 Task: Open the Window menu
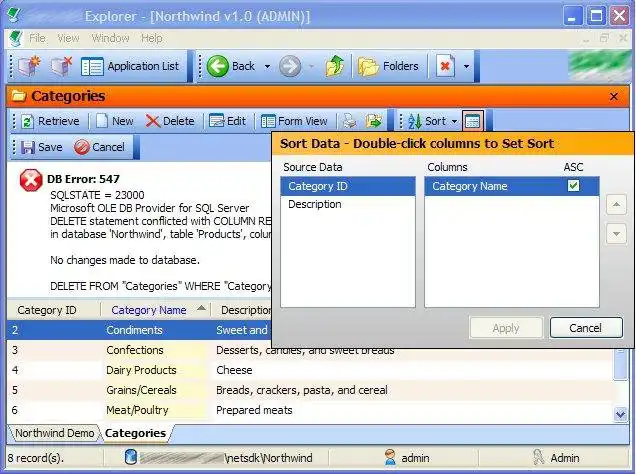(x=110, y=39)
